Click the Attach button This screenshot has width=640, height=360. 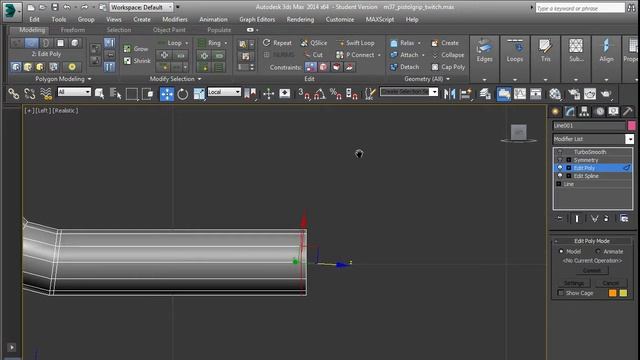pos(404,55)
